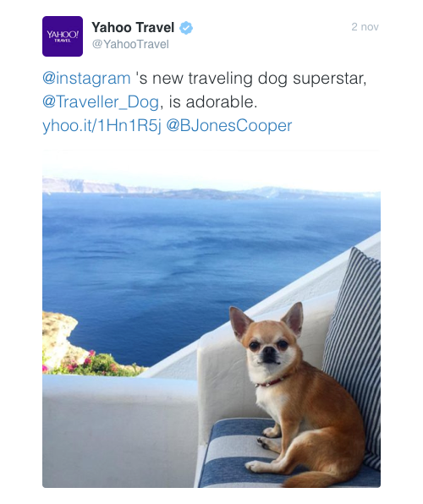Select the "is adorable." tweet text
423x504 pixels.
213,101
